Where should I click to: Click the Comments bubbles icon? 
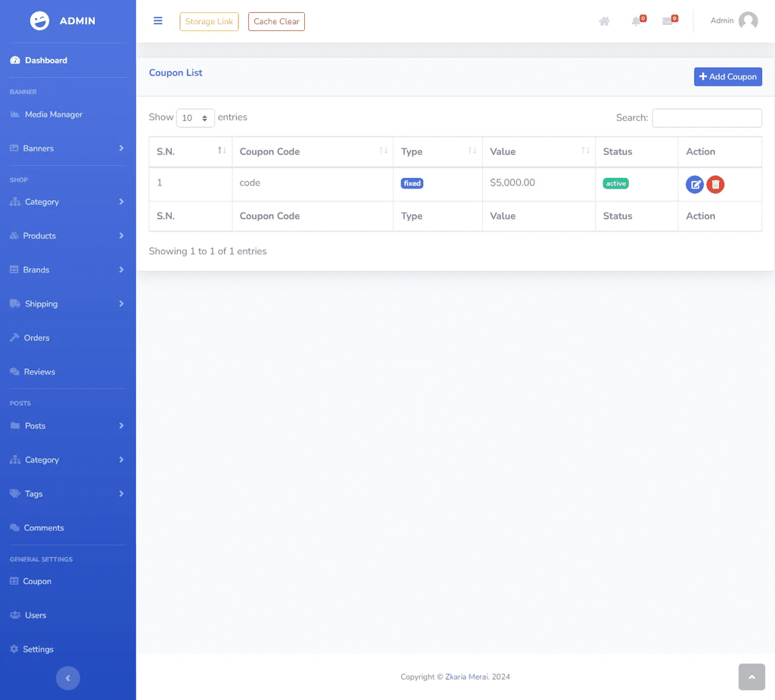pos(14,527)
